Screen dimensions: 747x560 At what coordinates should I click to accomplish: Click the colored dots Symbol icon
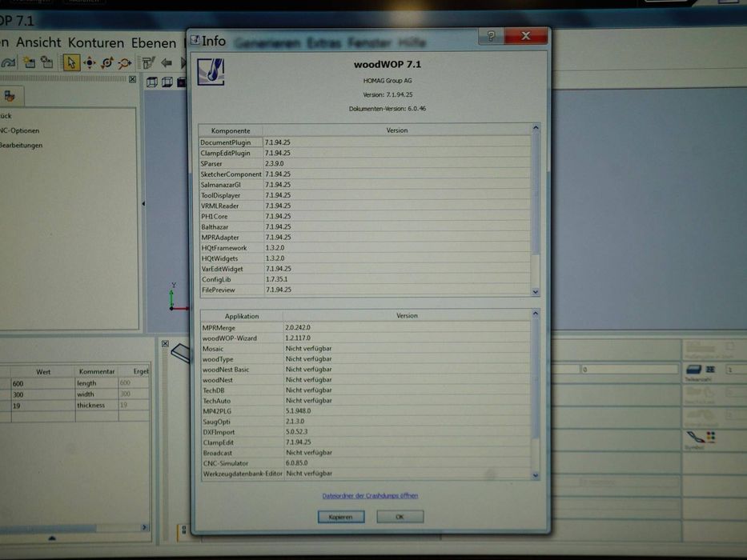(711, 436)
